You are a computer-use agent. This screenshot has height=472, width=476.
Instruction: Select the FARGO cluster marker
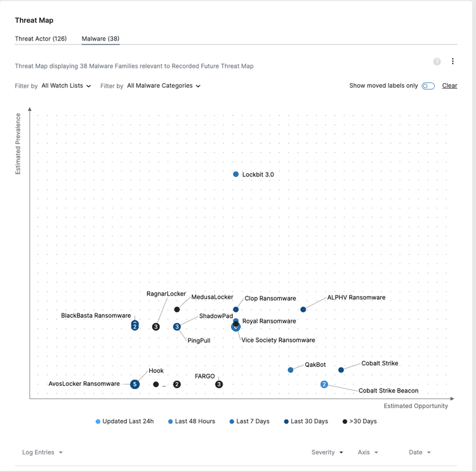point(219,384)
